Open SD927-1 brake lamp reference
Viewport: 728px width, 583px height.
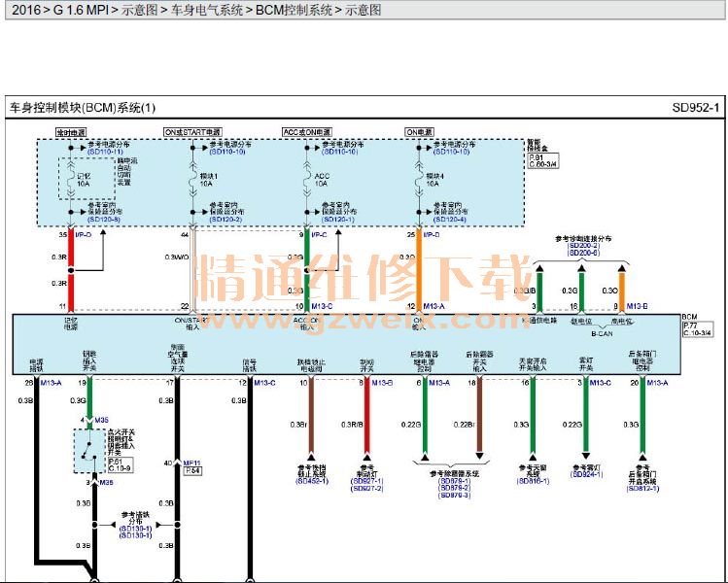366,481
